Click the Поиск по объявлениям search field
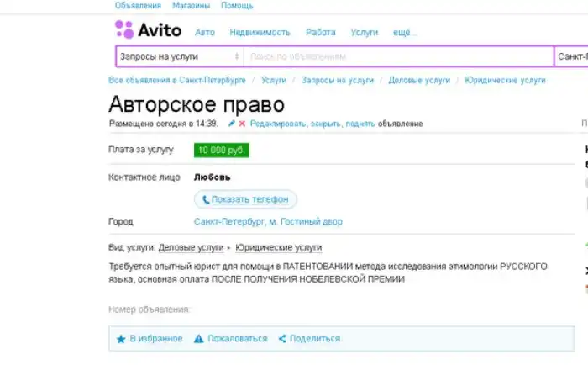The height and width of the screenshot is (365, 588). (x=397, y=56)
